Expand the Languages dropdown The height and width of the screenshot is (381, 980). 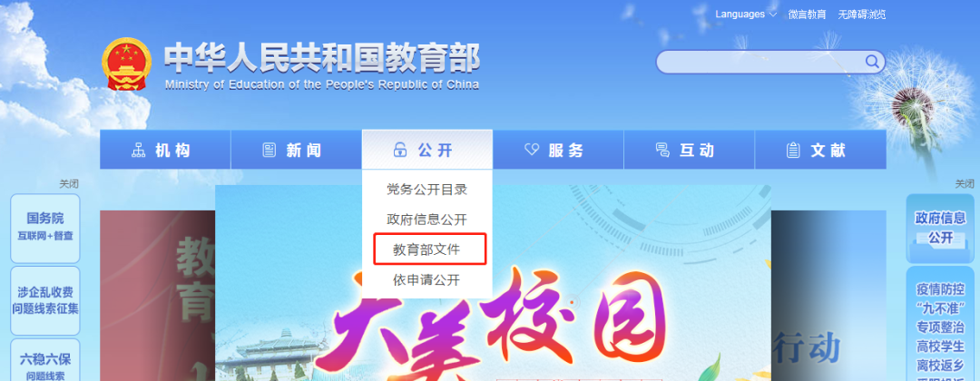[x=746, y=15]
